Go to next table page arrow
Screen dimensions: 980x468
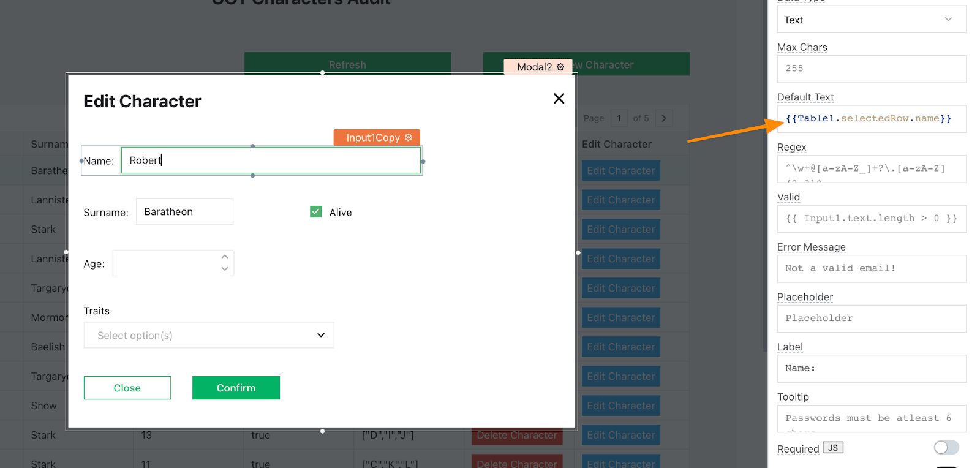pyautogui.click(x=664, y=118)
